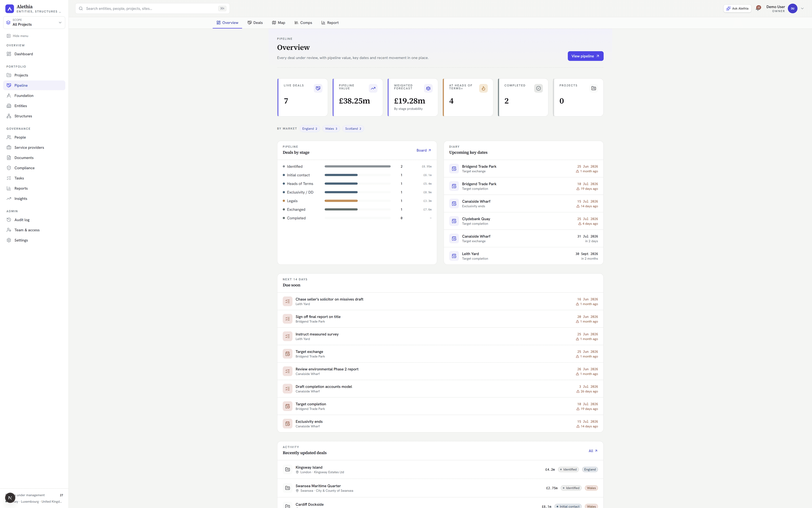Filter by the England market chip
This screenshot has height=508, width=812.
[x=309, y=129]
